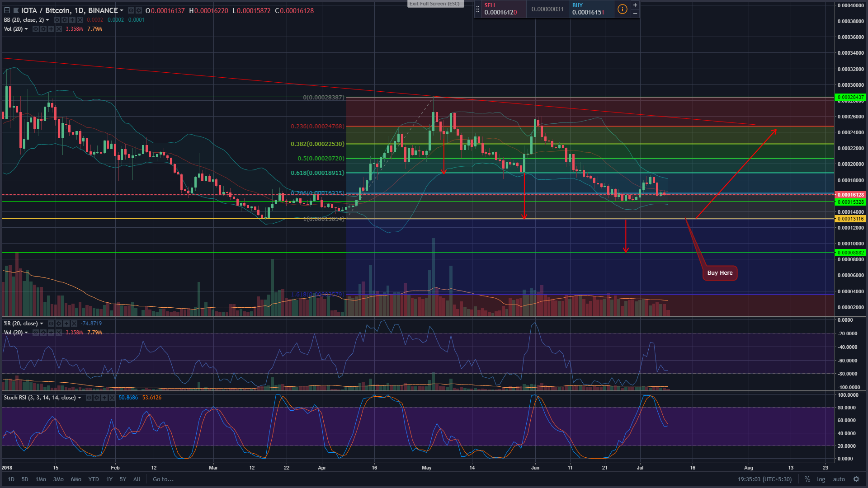Viewport: 868px width, 488px height.
Task: Open Bollinger Bands indicator settings gear
Action: (65, 20)
